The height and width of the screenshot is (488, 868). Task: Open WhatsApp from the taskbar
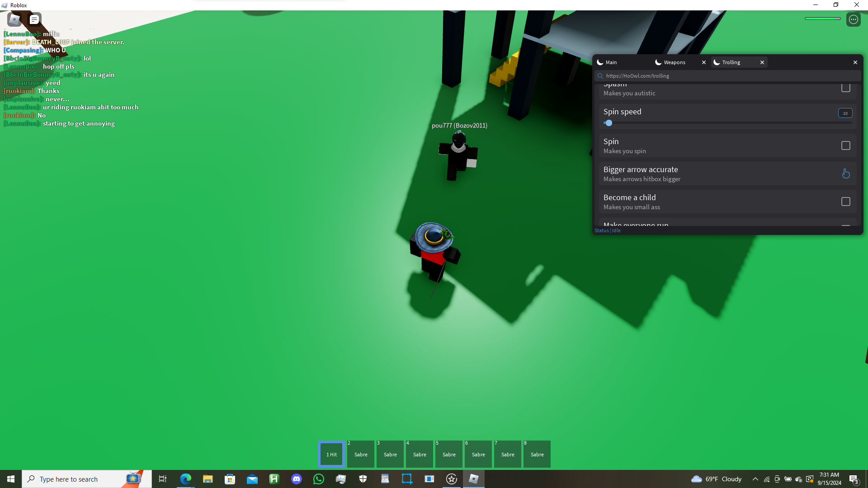point(318,479)
